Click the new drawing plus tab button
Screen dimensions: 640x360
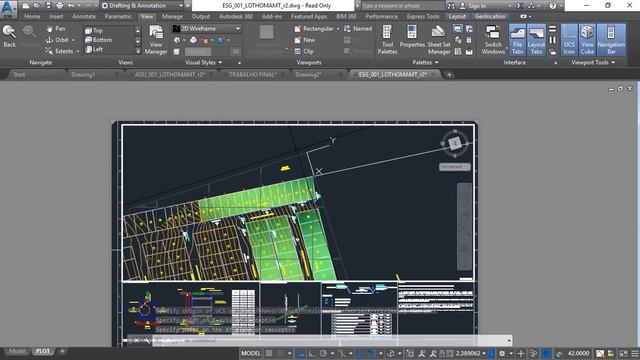tap(449, 75)
